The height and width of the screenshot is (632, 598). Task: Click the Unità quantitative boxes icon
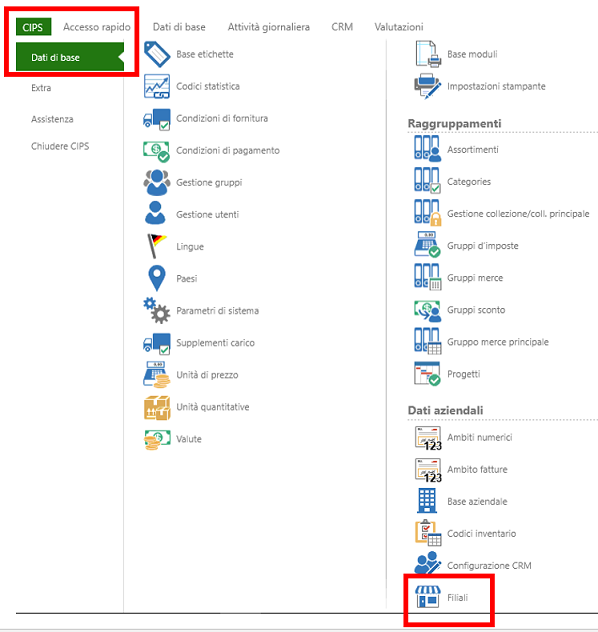[157, 407]
